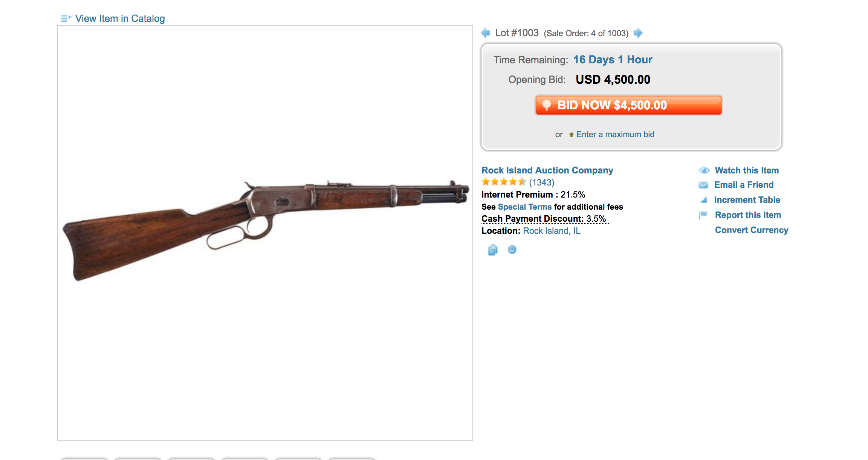Go to next lot with right arrow
The image size is (868, 460).
click(x=638, y=33)
